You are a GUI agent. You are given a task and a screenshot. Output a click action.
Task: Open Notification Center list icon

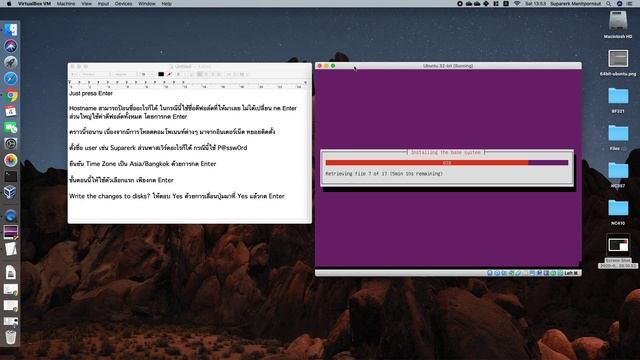click(x=630, y=4)
